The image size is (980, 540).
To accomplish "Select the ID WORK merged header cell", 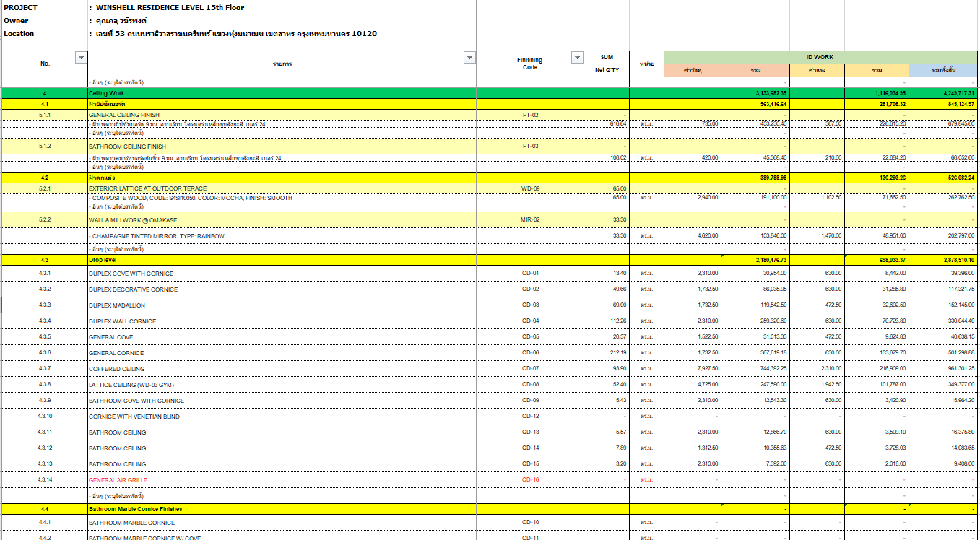I will tap(820, 57).
